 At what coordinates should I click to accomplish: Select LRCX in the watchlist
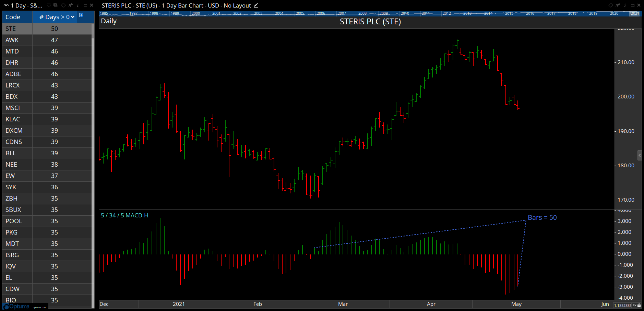(x=47, y=85)
